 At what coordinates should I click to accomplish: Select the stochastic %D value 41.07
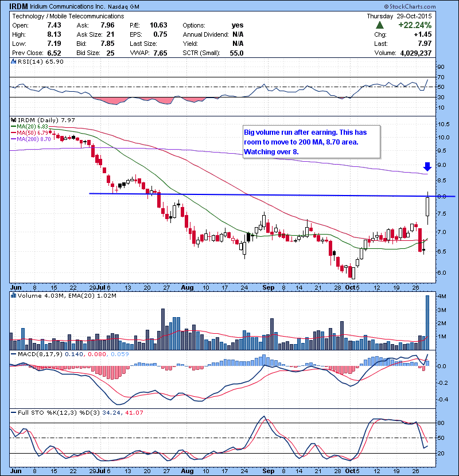pos(134,412)
